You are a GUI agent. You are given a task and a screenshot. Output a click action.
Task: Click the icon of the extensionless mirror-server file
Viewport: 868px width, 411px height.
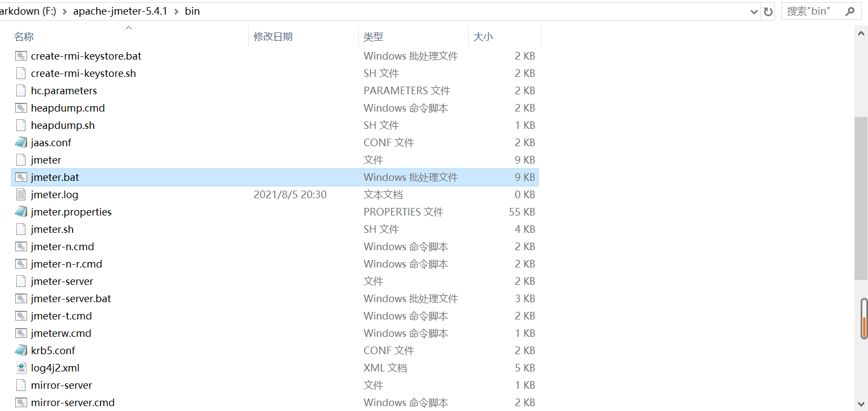pos(21,385)
